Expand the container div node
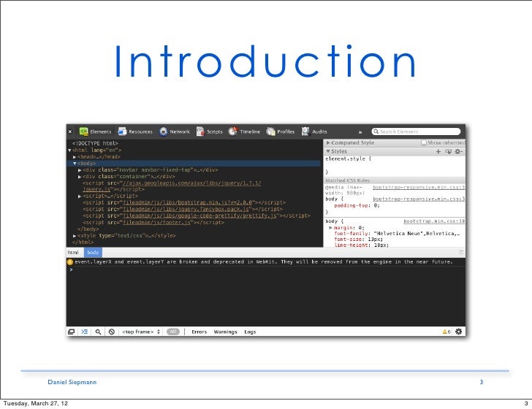The height and width of the screenshot is (409, 532). (x=80, y=177)
